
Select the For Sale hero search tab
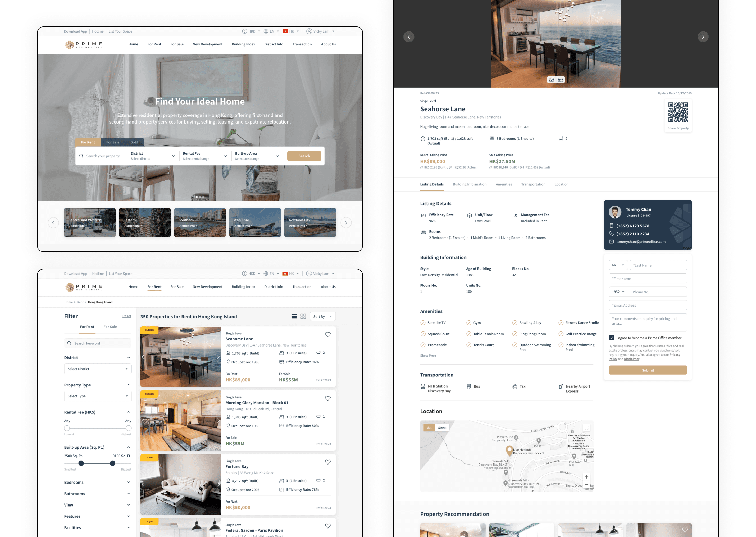[113, 142]
